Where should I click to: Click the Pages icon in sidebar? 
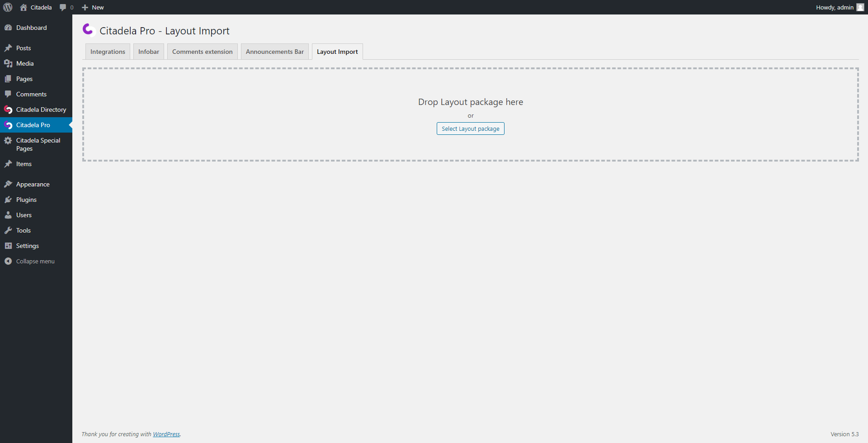(8, 79)
